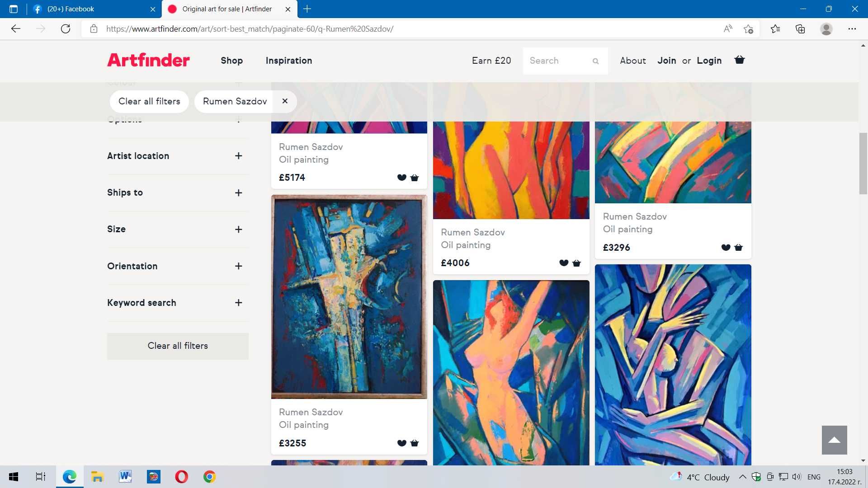Favourite the £5174 oil painting with heart icon
The image size is (868, 488).
tap(401, 178)
